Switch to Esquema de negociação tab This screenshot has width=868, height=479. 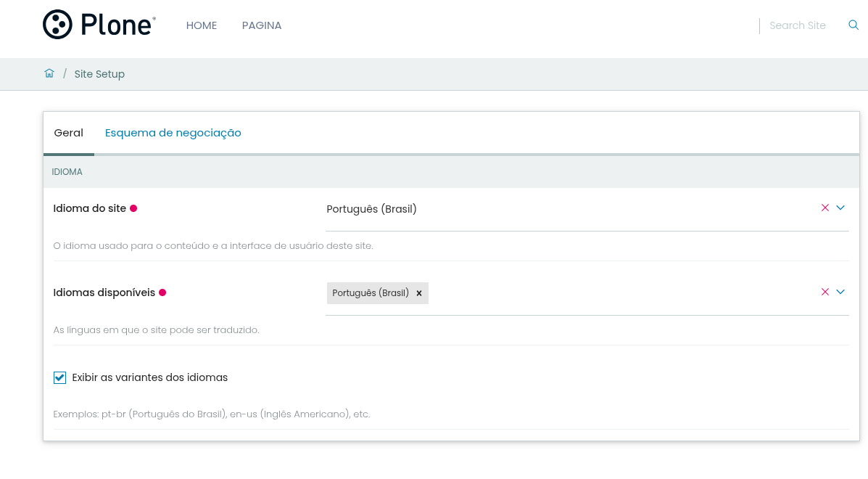coord(173,133)
